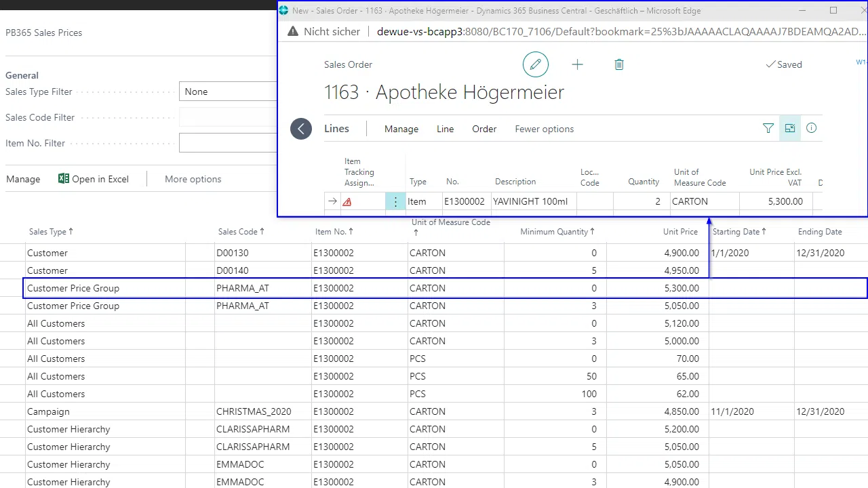The width and height of the screenshot is (868, 488).
Task: Click the Ending Date column header
Action: click(x=820, y=232)
